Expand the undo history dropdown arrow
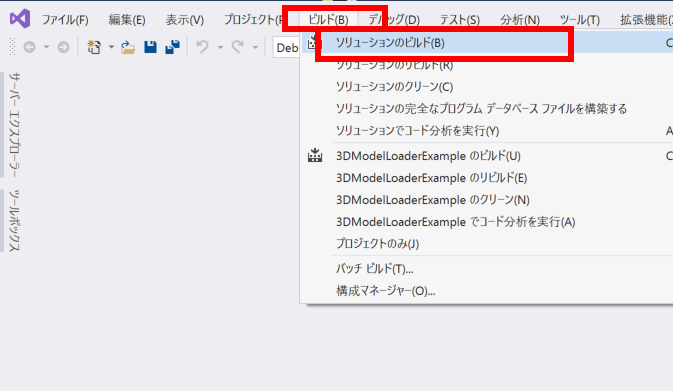673x391 pixels. pyautogui.click(x=220, y=47)
